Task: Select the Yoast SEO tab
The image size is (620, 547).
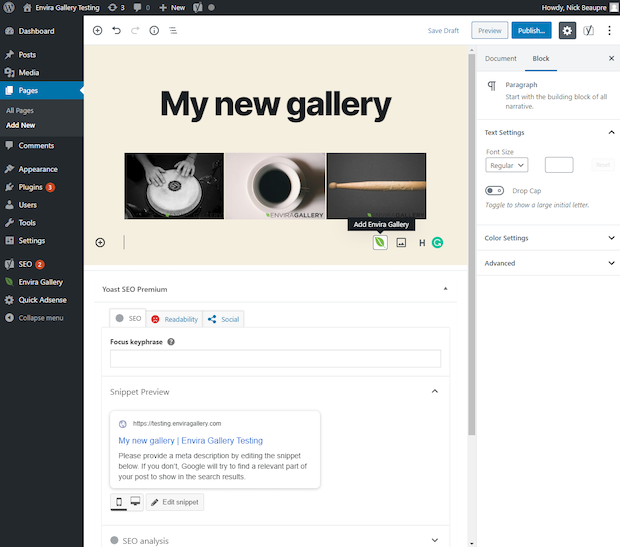Action: (x=128, y=318)
